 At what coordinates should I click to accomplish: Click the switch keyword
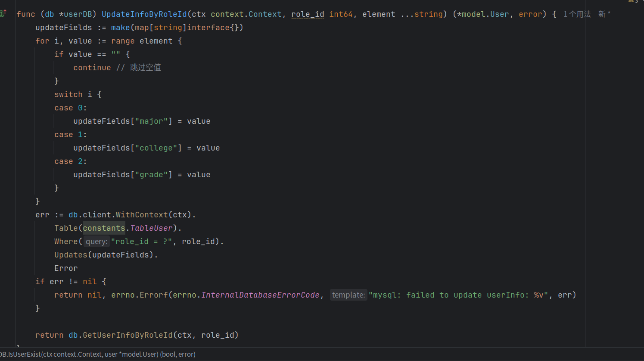[x=68, y=94]
